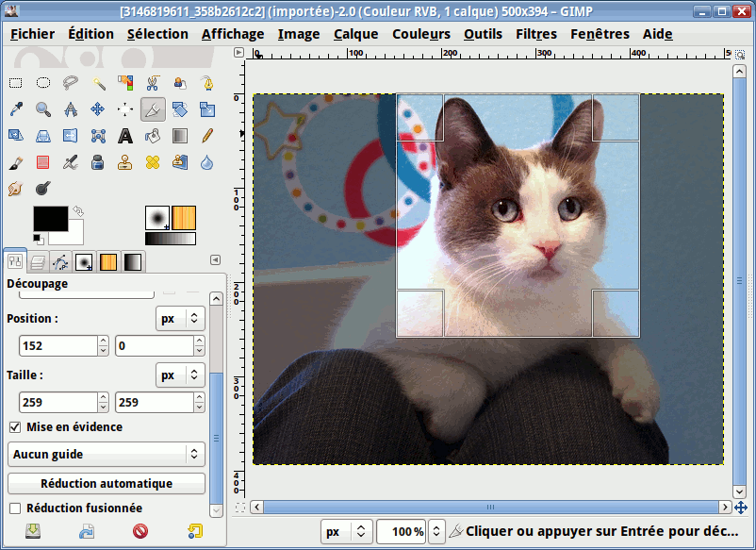Open the Position unit px dropdown
The width and height of the screenshot is (756, 550).
(x=180, y=319)
